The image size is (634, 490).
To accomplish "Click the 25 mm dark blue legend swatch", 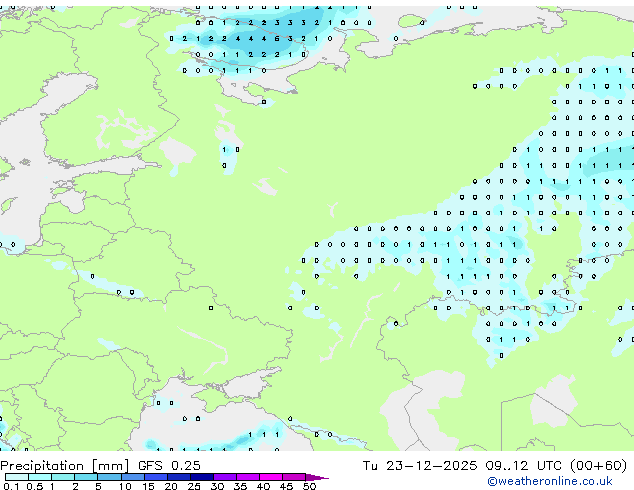I will point(202,477).
